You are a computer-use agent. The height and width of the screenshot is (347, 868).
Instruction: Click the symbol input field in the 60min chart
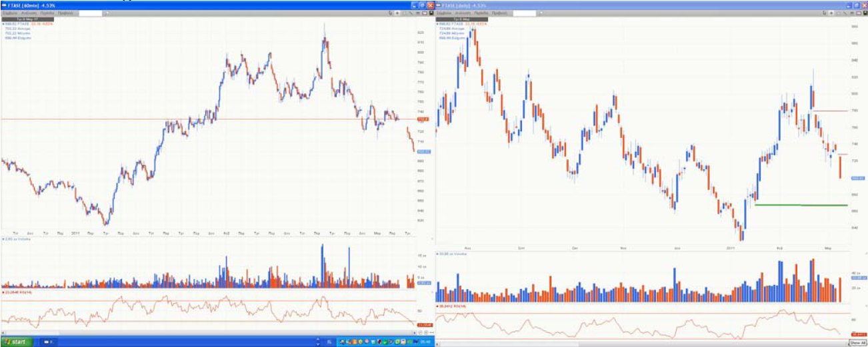[90, 13]
